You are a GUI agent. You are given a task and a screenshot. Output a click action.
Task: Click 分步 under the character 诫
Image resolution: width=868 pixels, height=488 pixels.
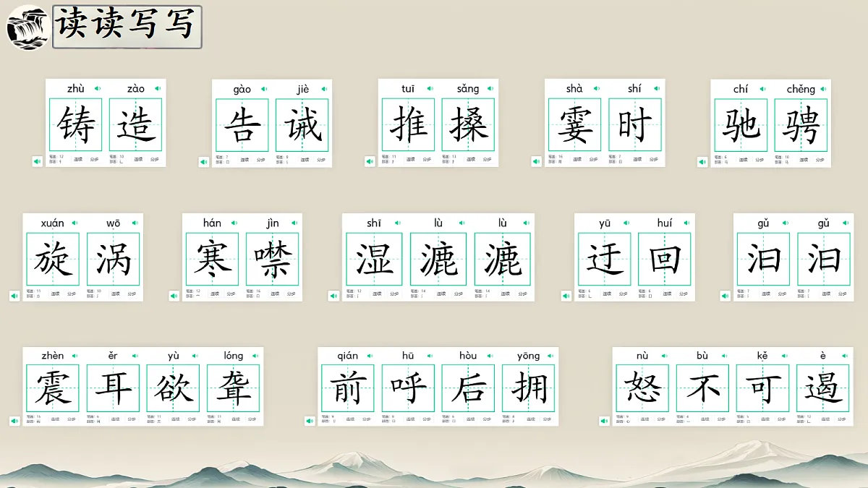coord(321,159)
